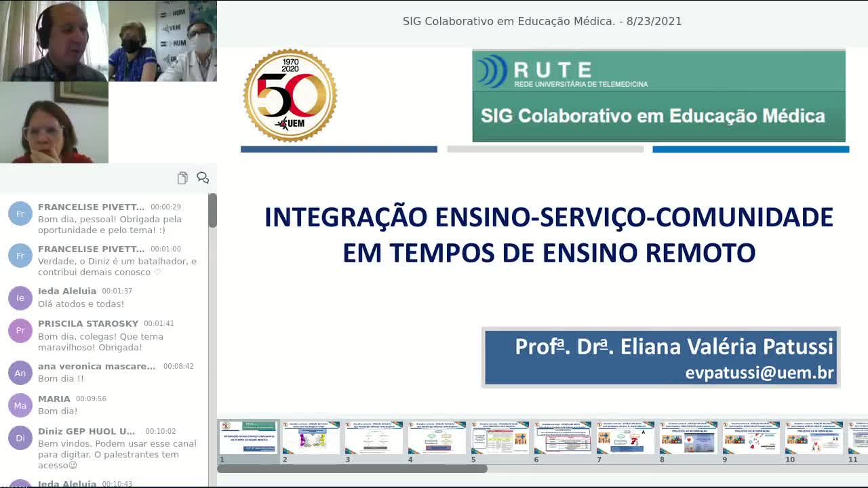This screenshot has width=868, height=488.
Task: Click the email evpatussi@uem.br on slide
Action: (x=759, y=373)
